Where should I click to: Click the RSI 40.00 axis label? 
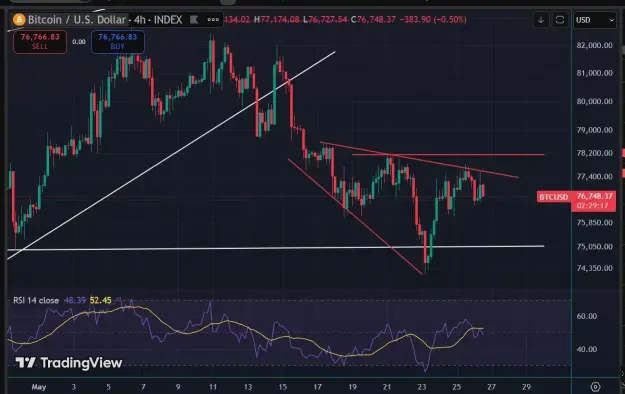click(587, 349)
